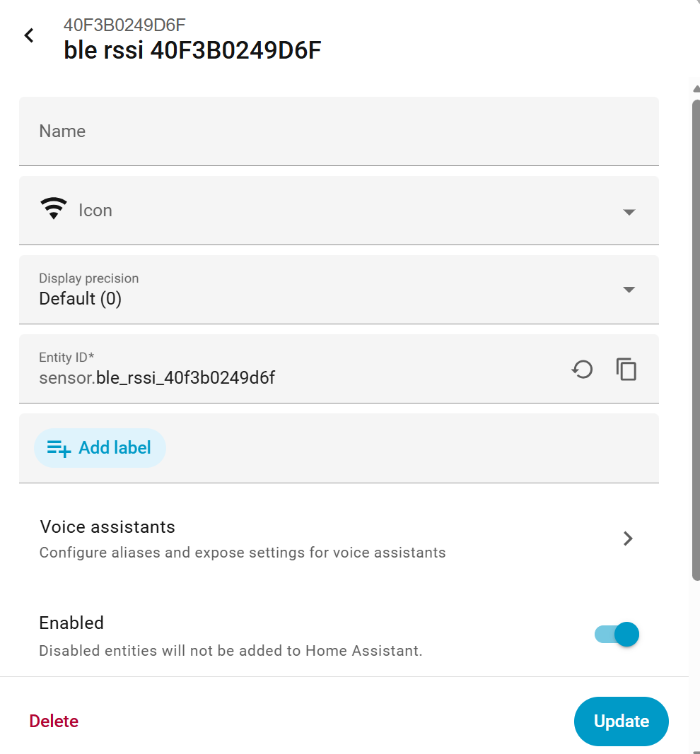Click the 'Disabled entities will not be added' description
The width and height of the screenshot is (700, 754).
(231, 651)
